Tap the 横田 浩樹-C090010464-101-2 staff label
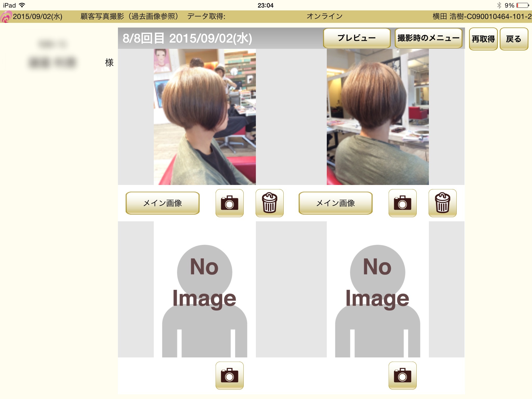 tap(482, 16)
